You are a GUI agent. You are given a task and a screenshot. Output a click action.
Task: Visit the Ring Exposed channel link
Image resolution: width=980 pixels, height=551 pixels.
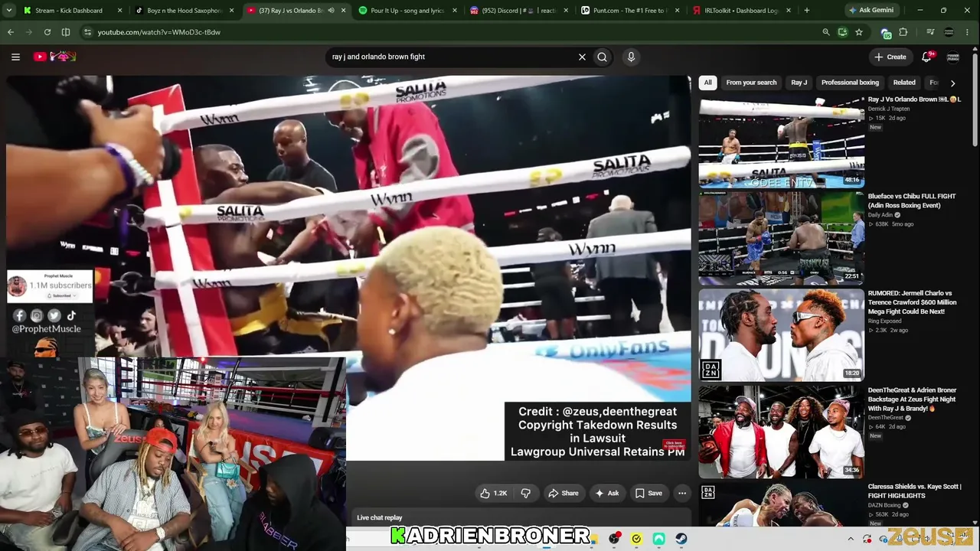[885, 321]
